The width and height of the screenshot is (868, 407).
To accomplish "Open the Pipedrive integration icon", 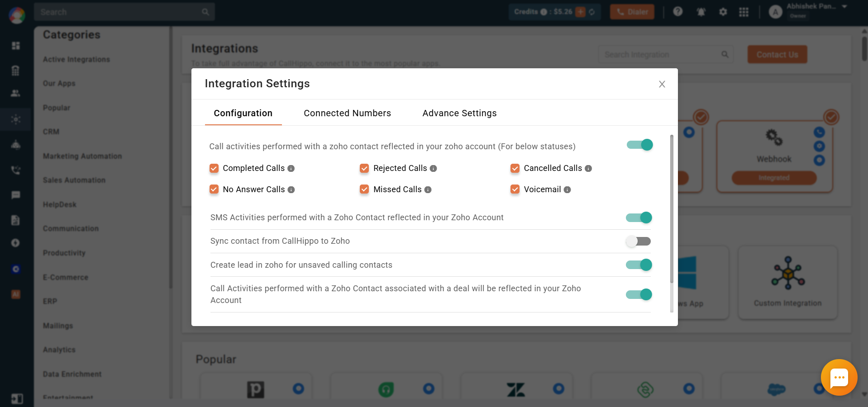I will click(255, 389).
